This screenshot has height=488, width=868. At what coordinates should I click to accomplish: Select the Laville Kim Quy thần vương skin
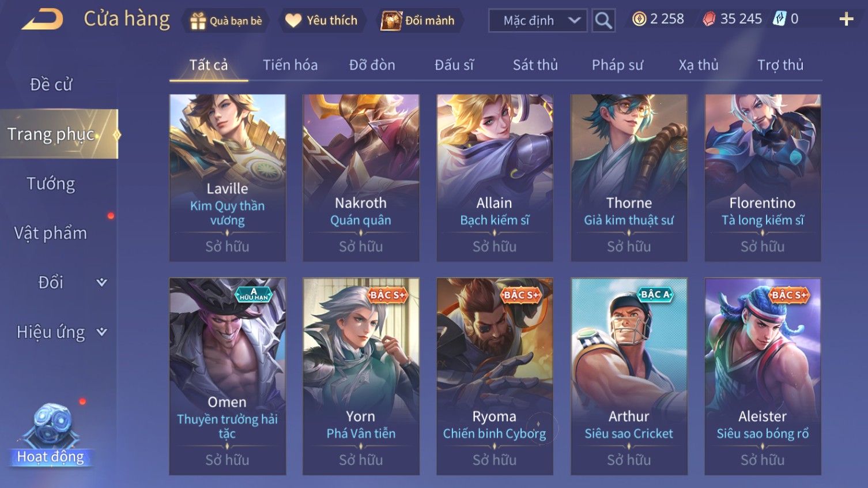tap(227, 178)
